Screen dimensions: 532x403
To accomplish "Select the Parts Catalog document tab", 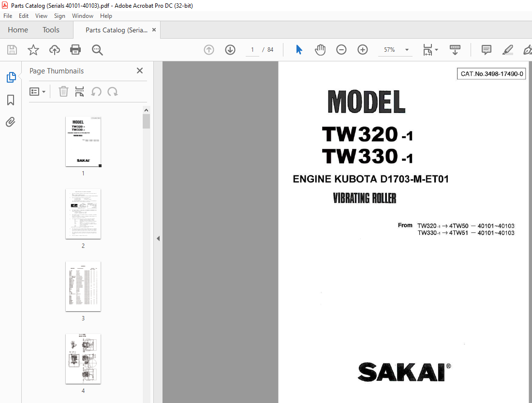I will (x=117, y=30).
